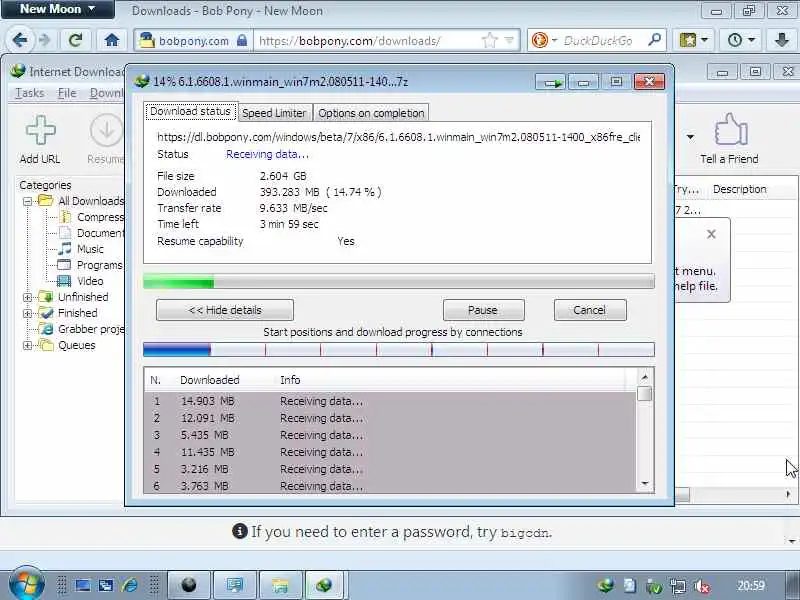Click the browser Forward arrow button
Screen dimensions: 800x600
click(45, 40)
